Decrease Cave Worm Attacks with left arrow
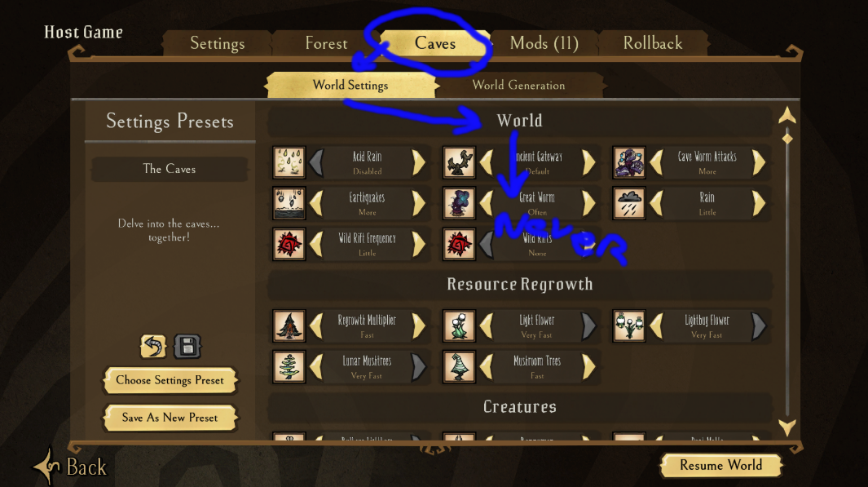 tap(656, 162)
